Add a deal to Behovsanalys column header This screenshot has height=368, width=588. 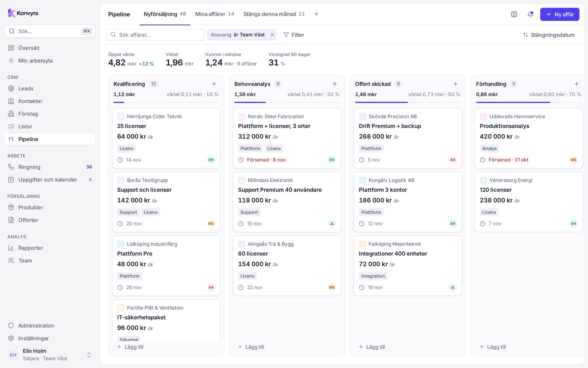pyautogui.click(x=335, y=84)
